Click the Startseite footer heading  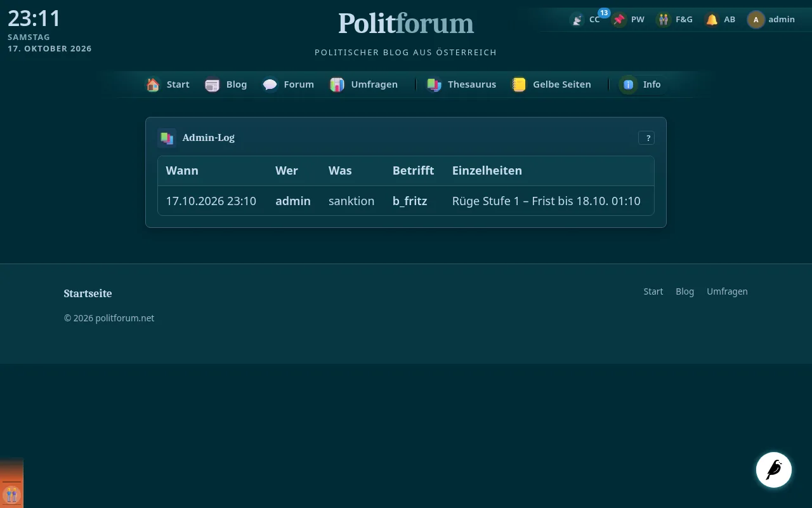pos(88,293)
